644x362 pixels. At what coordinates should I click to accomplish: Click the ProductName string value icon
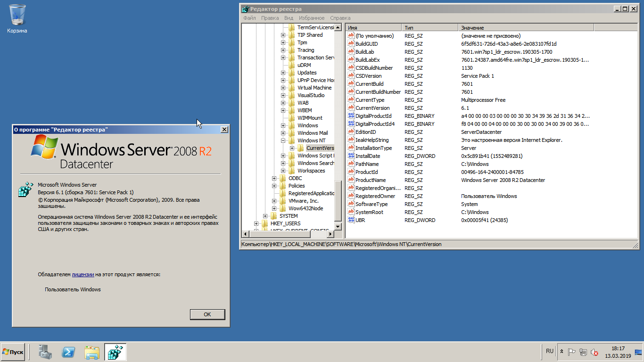351,180
